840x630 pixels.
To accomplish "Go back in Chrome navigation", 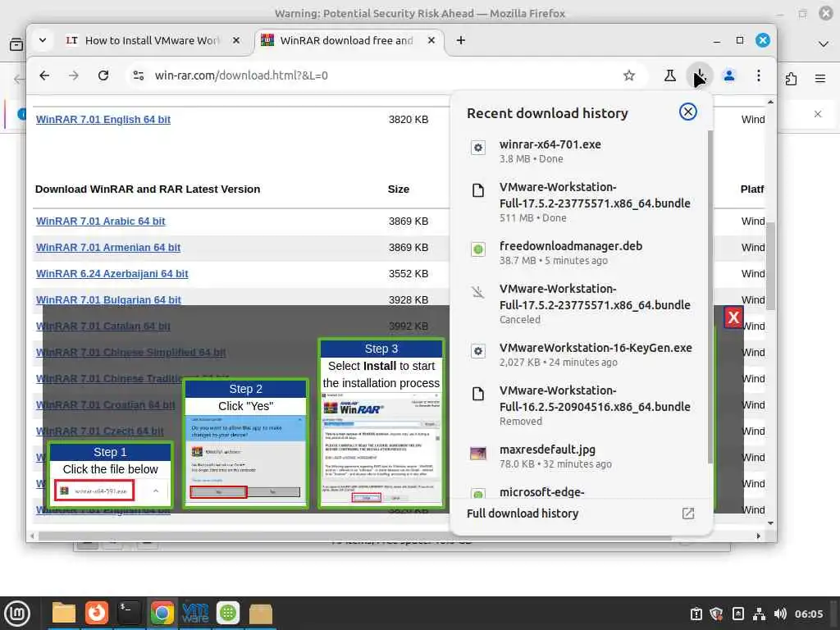I will point(44,75).
